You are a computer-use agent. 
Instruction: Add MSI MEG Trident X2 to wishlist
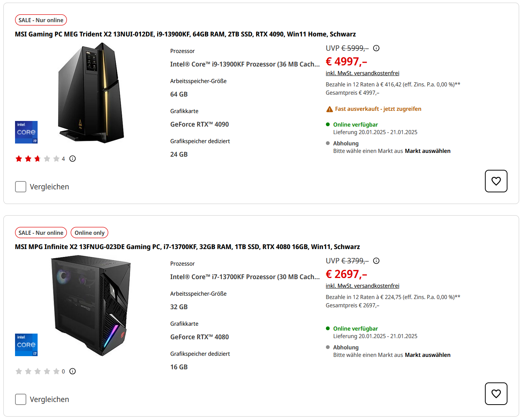pos(496,181)
